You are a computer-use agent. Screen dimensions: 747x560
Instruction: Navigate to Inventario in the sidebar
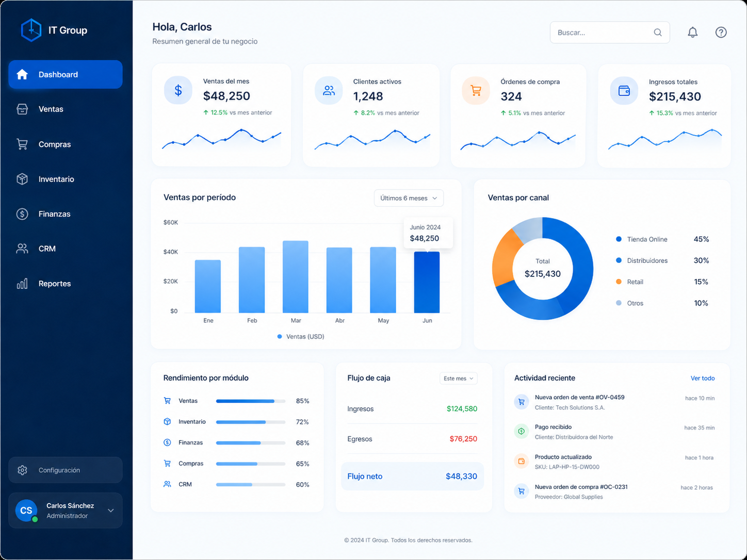(66, 179)
